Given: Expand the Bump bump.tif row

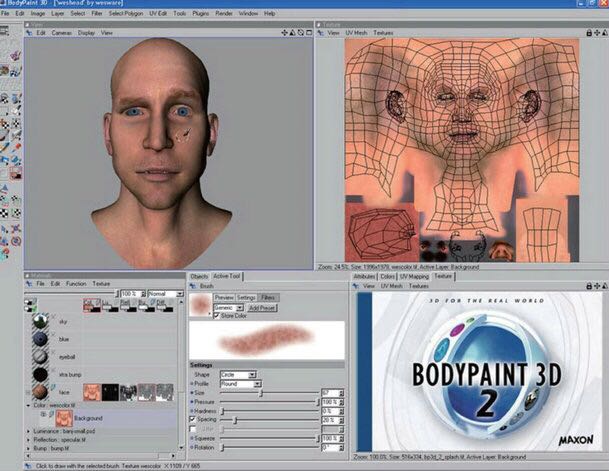Looking at the screenshot, I should [x=28, y=448].
